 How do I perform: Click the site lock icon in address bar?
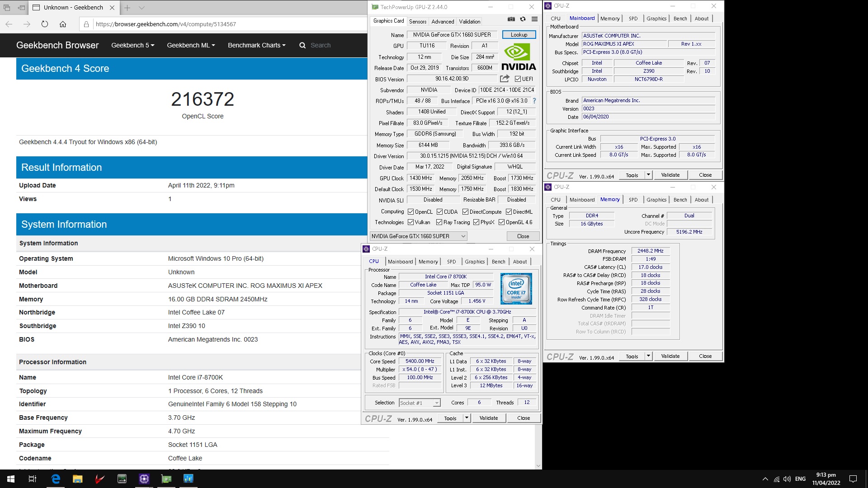click(86, 24)
